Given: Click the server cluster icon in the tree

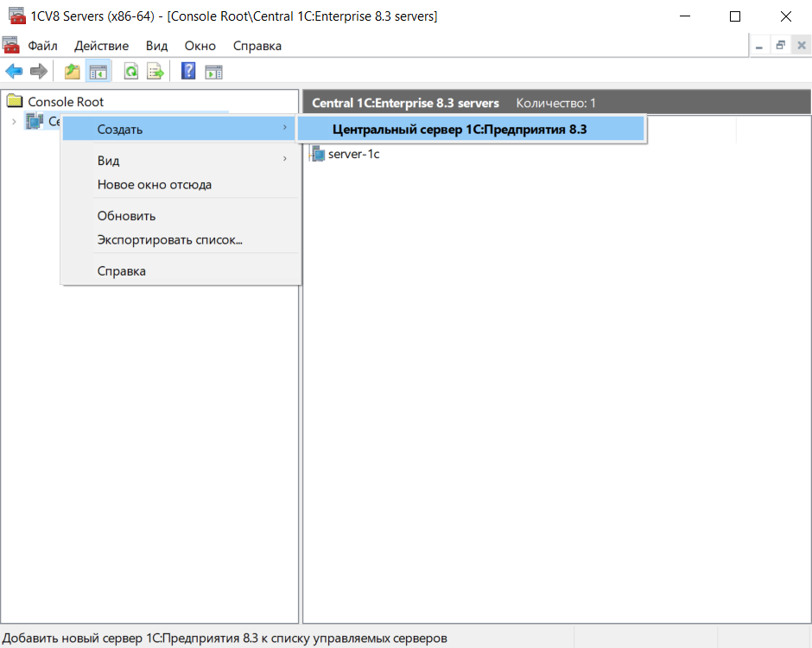Looking at the screenshot, I should [x=35, y=121].
